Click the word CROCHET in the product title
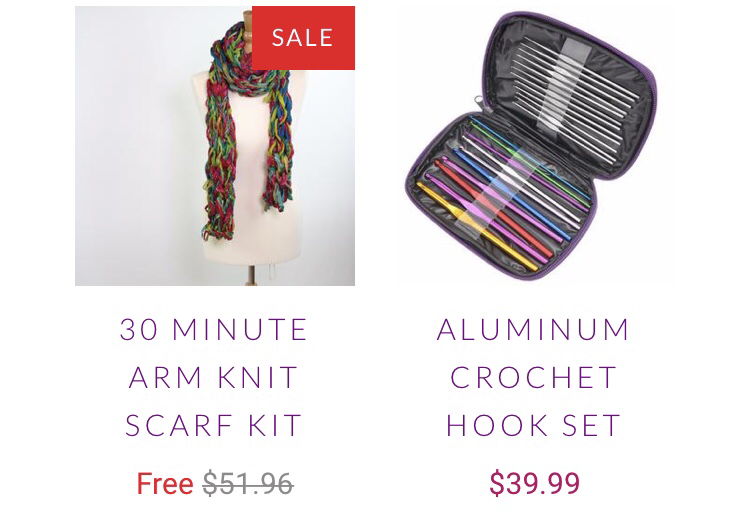 [x=533, y=377]
